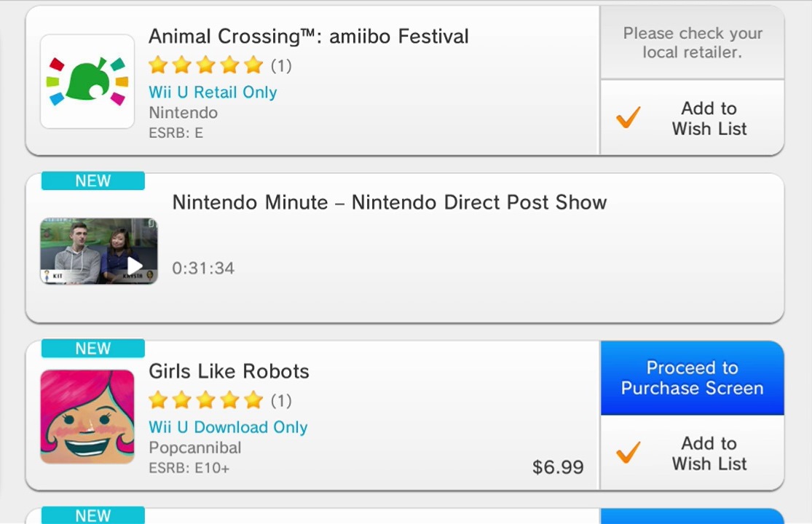Viewport: 812px width, 524px height.
Task: Add Animal Crossing amiibo Festival to Wish List
Action: tap(709, 119)
